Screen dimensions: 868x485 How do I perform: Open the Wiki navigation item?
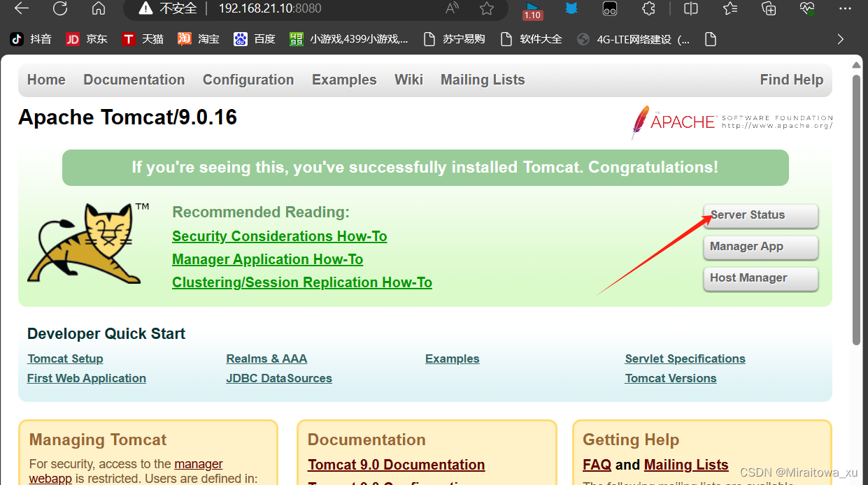tap(408, 80)
